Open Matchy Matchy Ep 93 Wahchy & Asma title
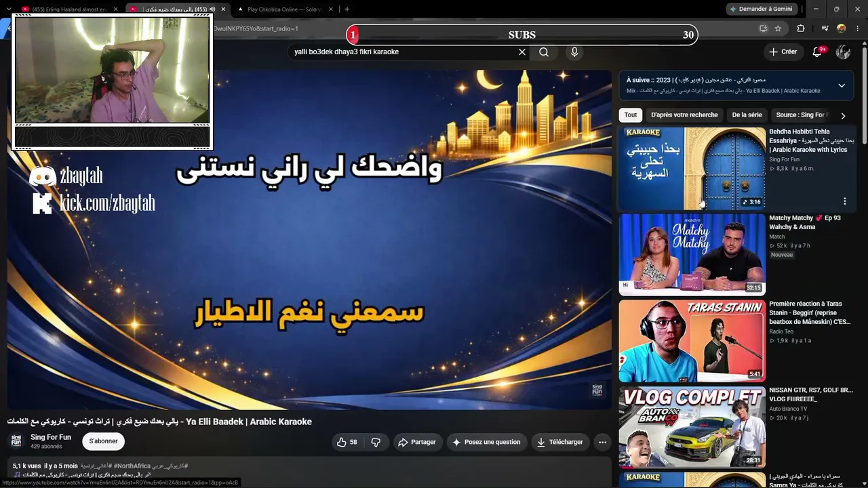Viewport: 868px width, 488px height. [805, 222]
